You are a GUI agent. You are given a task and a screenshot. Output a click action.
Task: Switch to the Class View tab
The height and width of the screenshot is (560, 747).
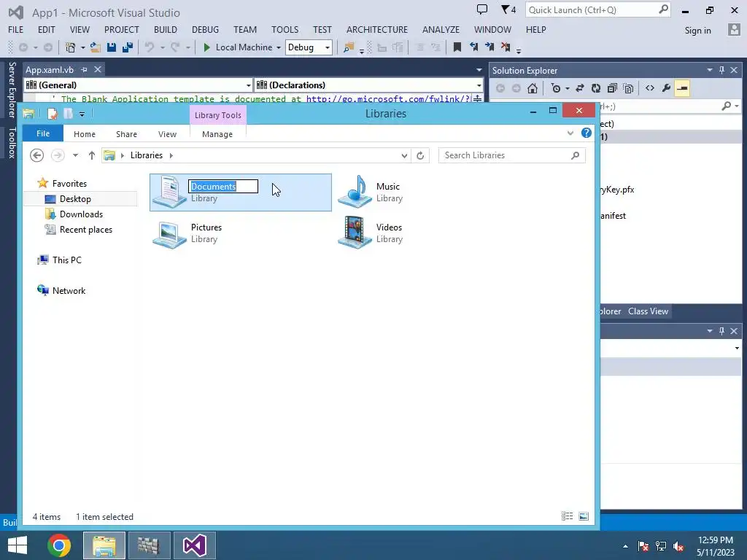coord(648,311)
